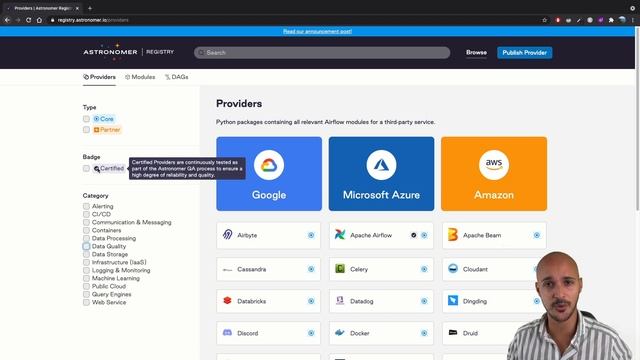Click the Publish Provider button

pos(524,52)
